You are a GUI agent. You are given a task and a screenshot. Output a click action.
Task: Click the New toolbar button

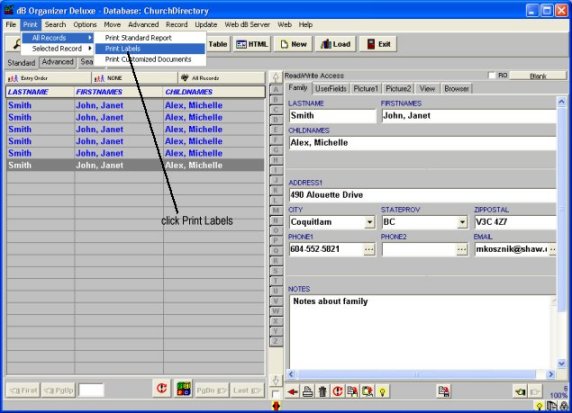pos(293,44)
